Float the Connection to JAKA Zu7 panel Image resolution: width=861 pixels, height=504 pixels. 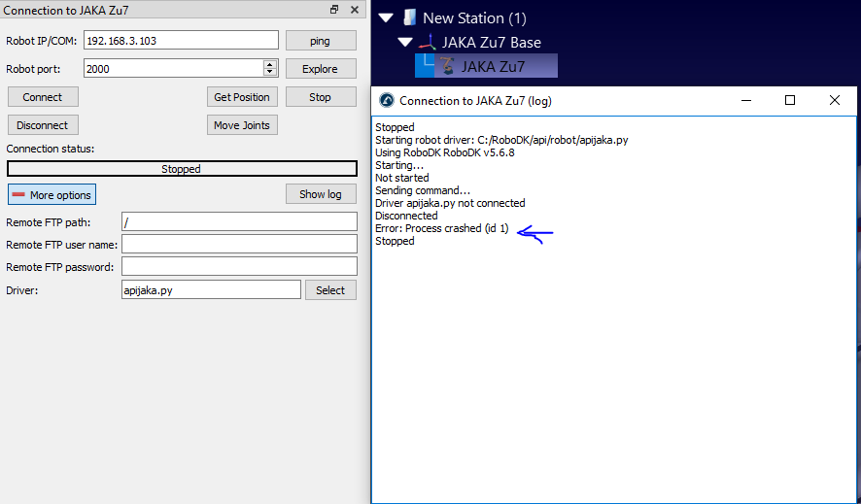point(334,10)
